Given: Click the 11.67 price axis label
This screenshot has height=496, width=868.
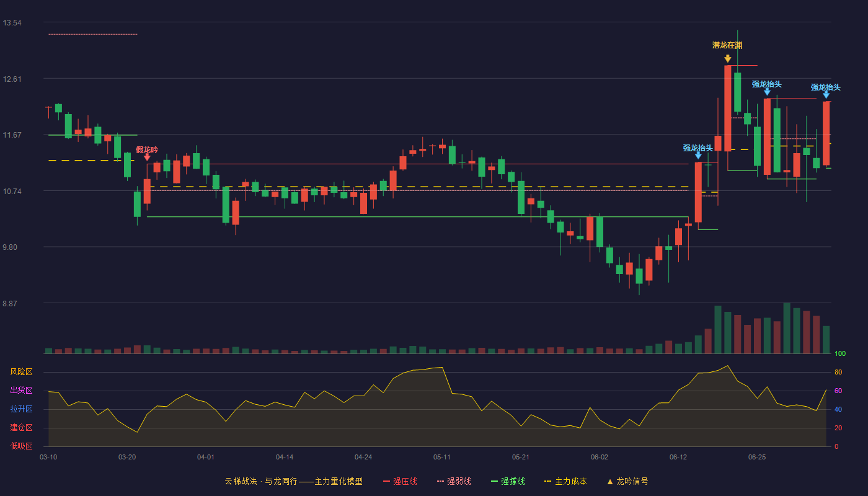Looking at the screenshot, I should pos(12,135).
